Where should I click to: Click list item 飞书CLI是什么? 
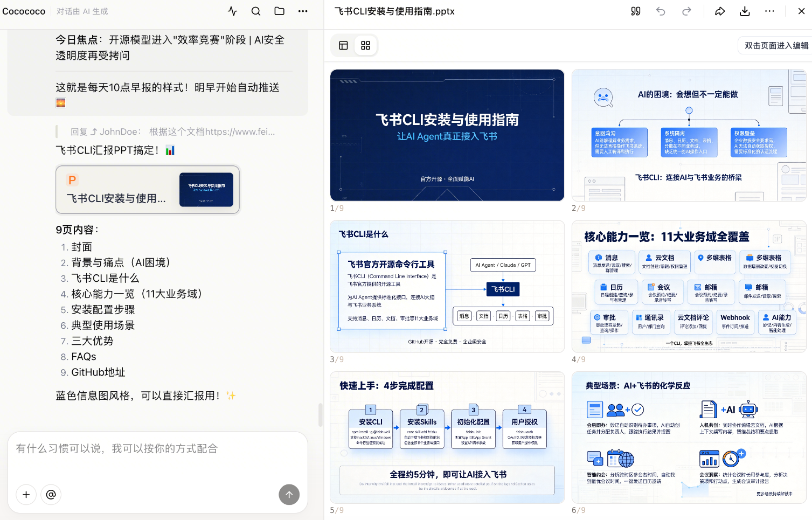coord(106,278)
